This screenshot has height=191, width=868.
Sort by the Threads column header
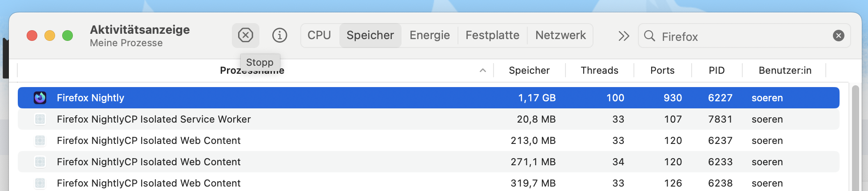coord(599,71)
